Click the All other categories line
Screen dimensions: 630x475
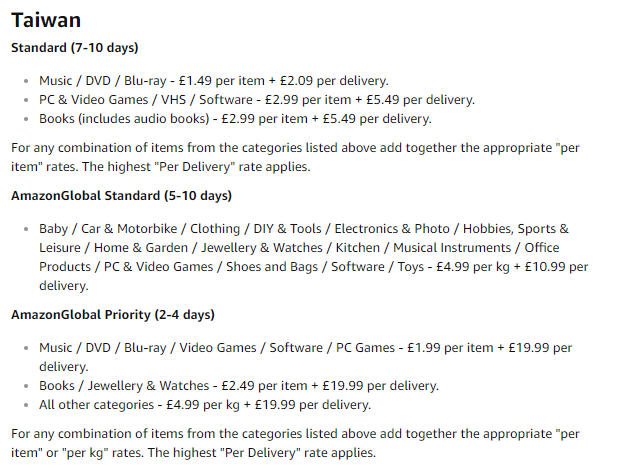coord(205,405)
